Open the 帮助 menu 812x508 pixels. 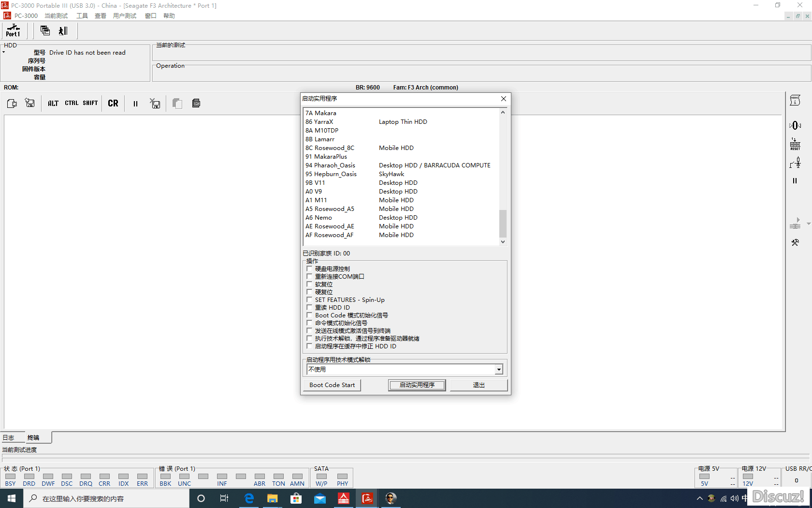[169, 16]
